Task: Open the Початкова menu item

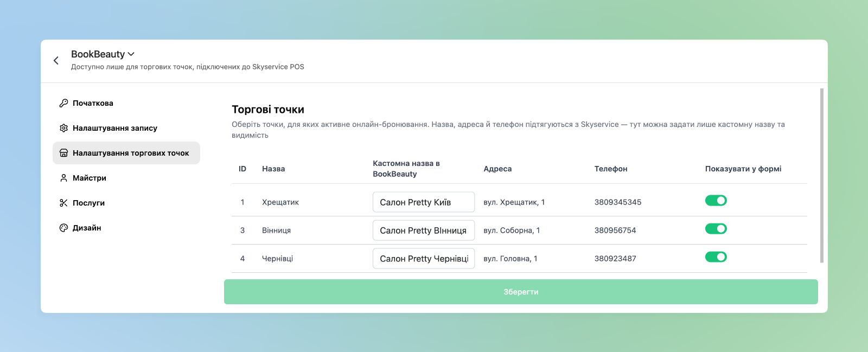Action: (x=126, y=103)
